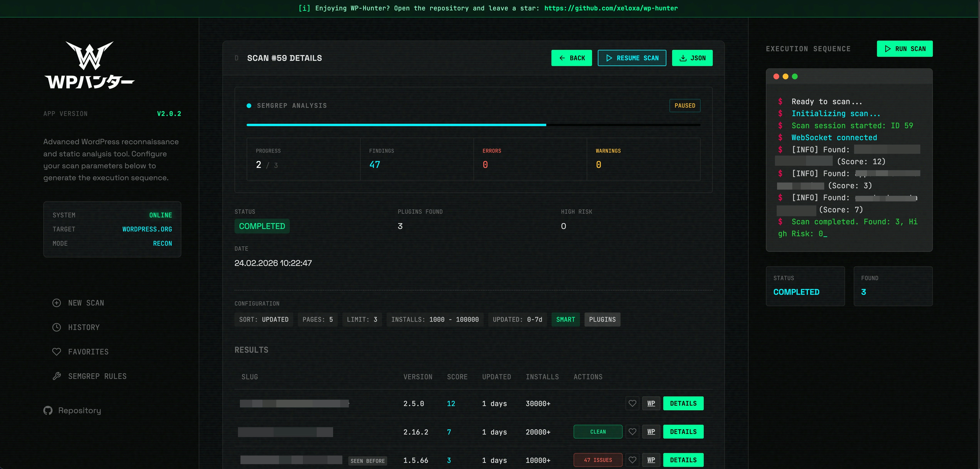Change the UPDATED: 0-7d filter

[x=517, y=320]
